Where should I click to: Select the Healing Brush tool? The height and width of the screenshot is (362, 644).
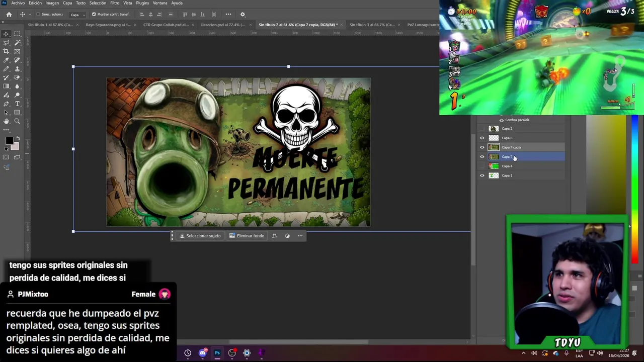[x=17, y=60]
